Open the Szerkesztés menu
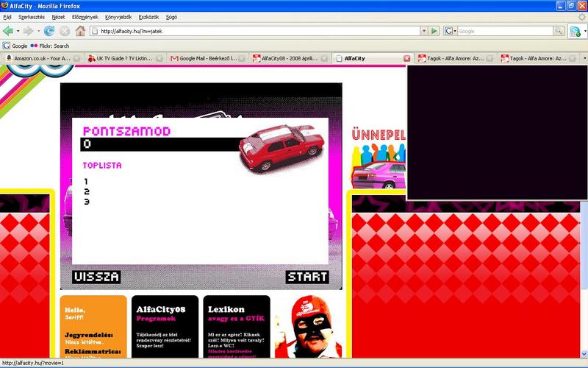The image size is (588, 368). [32, 17]
